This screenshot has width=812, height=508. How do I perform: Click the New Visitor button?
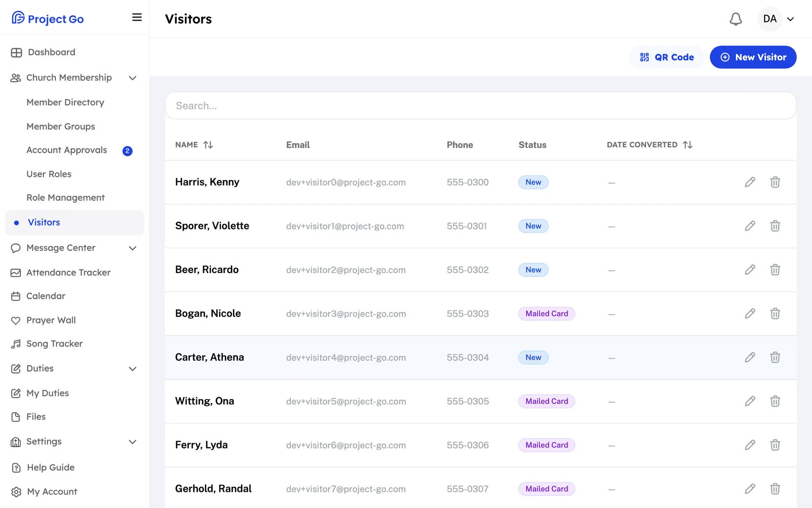753,57
